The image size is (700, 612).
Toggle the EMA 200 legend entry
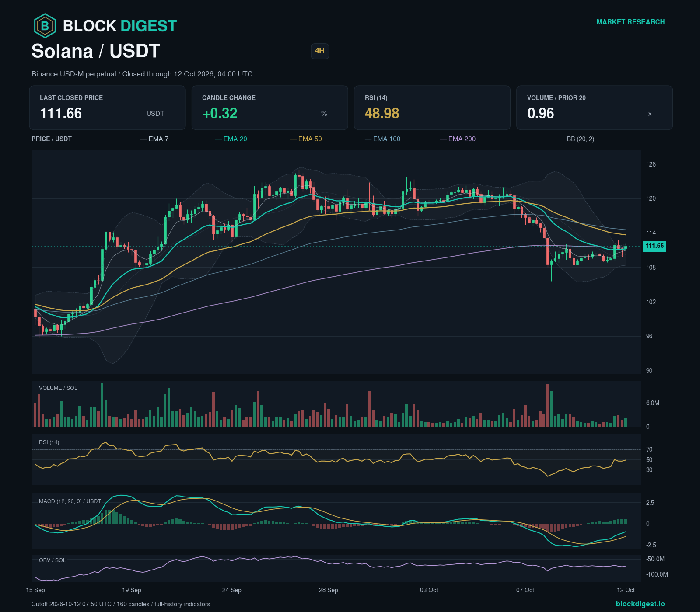pyautogui.click(x=458, y=139)
